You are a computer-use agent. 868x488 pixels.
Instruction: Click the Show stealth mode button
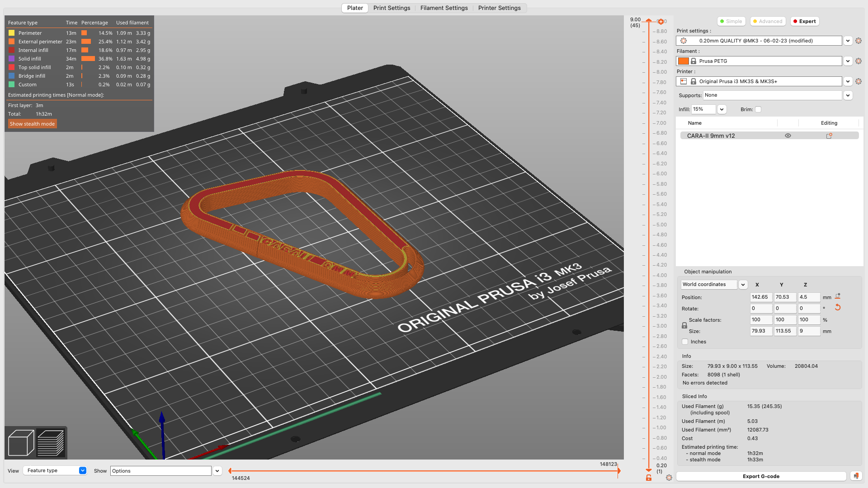point(32,124)
